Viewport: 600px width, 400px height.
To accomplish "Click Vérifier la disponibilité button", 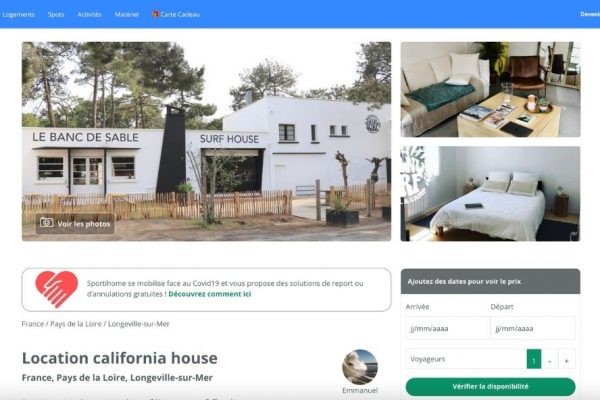I will 491,387.
